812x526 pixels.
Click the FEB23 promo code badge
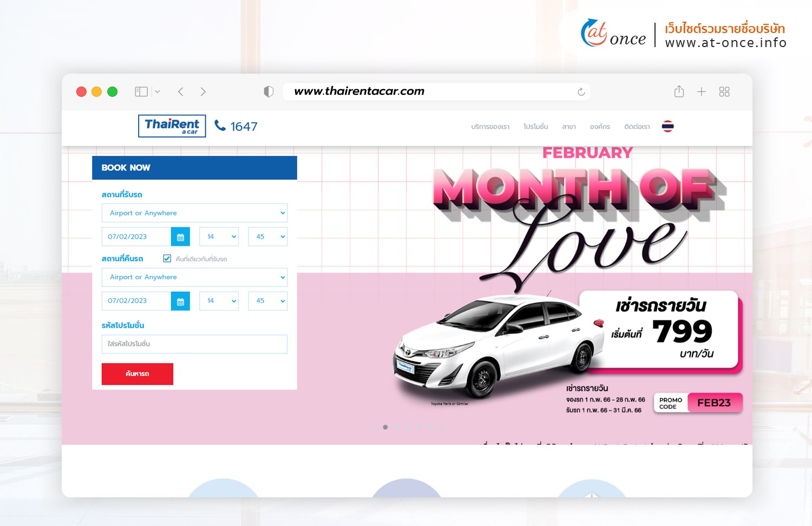(714, 403)
